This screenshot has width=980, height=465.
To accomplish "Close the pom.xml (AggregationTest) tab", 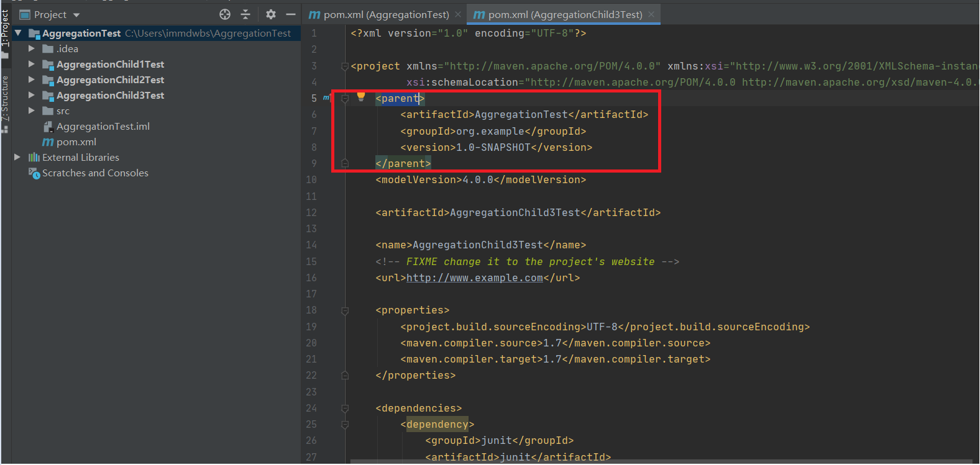I will tap(458, 14).
